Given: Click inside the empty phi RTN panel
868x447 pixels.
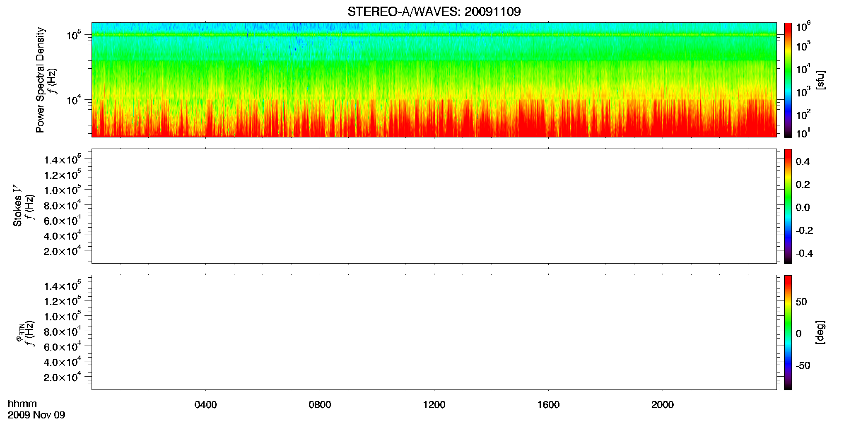Looking at the screenshot, I should point(434,332).
